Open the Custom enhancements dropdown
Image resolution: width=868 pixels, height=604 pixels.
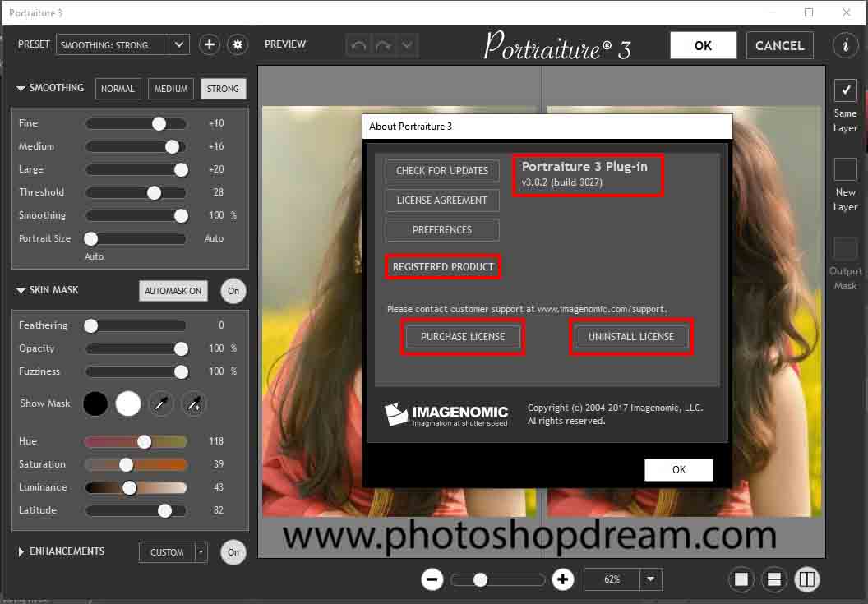click(x=201, y=552)
